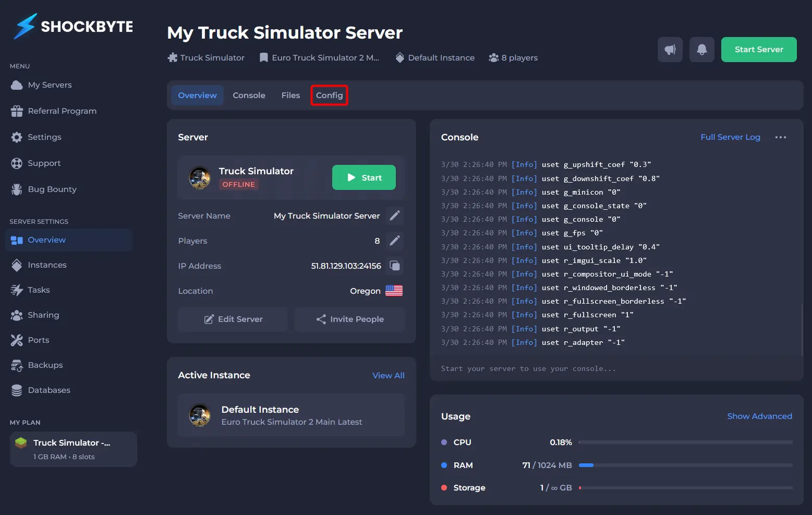The width and height of the screenshot is (812, 515).
Task: Click bookmark icon beside Euro Truck Simulator 2
Action: (264, 57)
